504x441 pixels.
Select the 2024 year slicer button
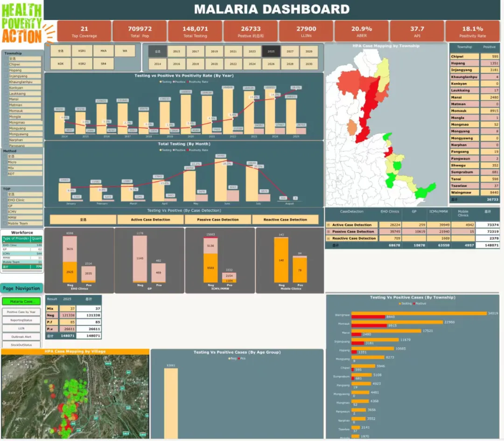(x=252, y=64)
